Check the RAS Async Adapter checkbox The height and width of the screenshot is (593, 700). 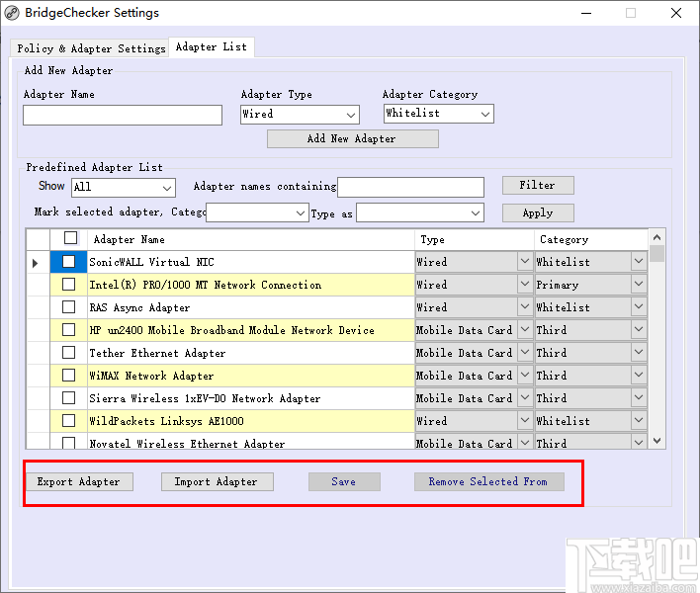(x=69, y=307)
